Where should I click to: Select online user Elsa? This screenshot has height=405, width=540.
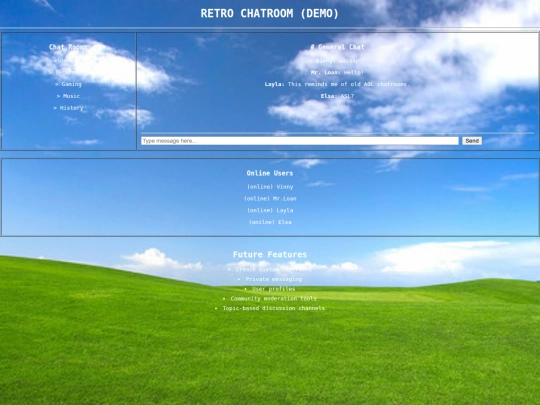270,222
